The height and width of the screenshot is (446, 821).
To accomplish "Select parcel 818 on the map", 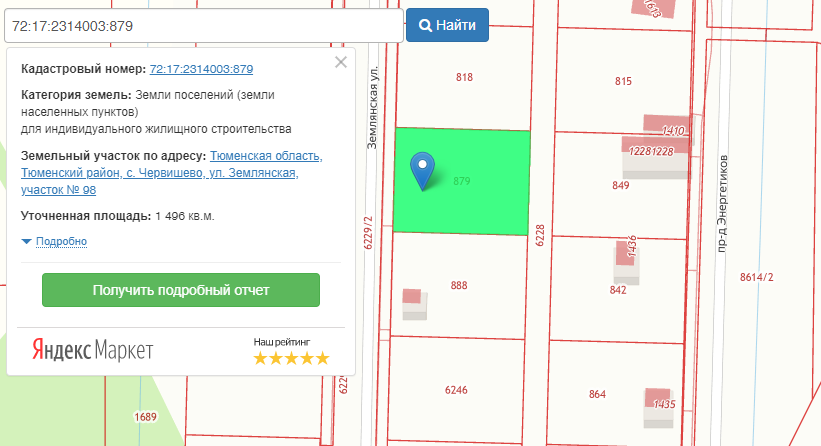I will (x=464, y=77).
